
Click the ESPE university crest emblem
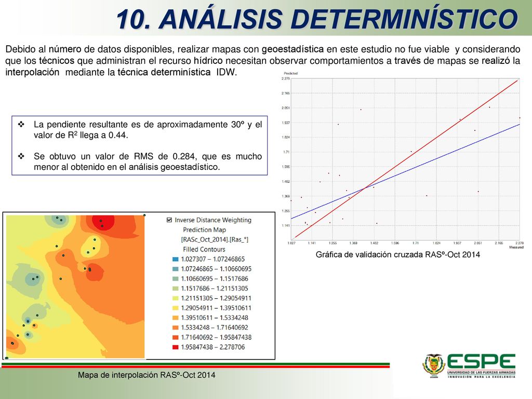coord(434,366)
